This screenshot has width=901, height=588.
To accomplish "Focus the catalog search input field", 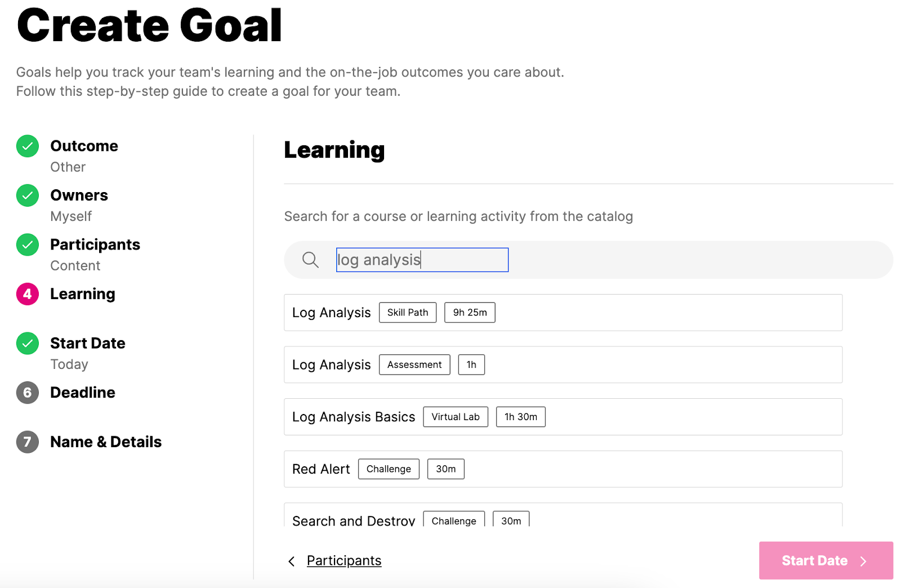I will point(422,260).
